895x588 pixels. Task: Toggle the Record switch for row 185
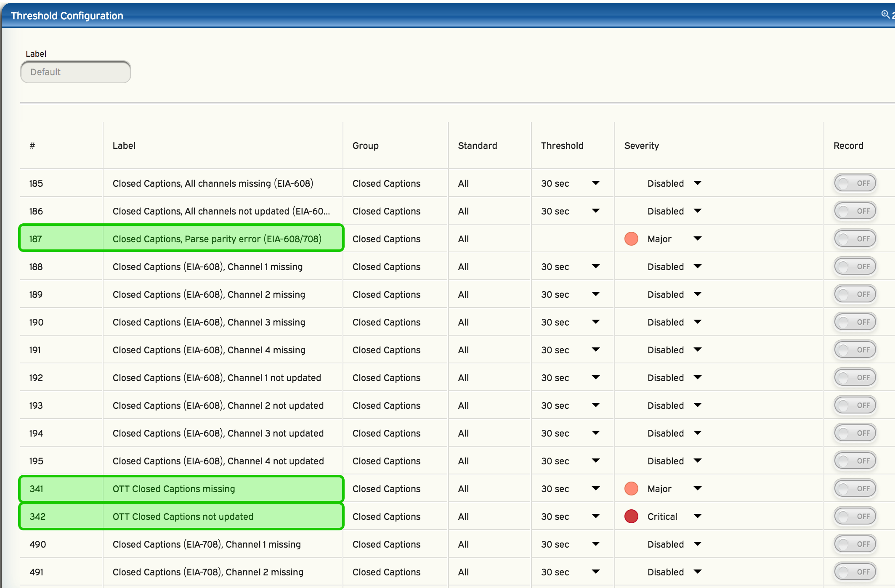855,183
